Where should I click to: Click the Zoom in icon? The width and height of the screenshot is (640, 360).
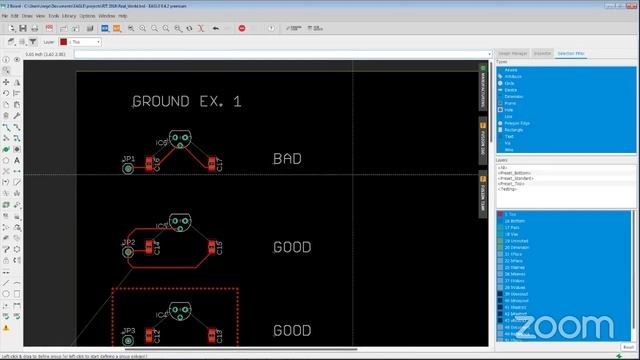click(x=142, y=28)
